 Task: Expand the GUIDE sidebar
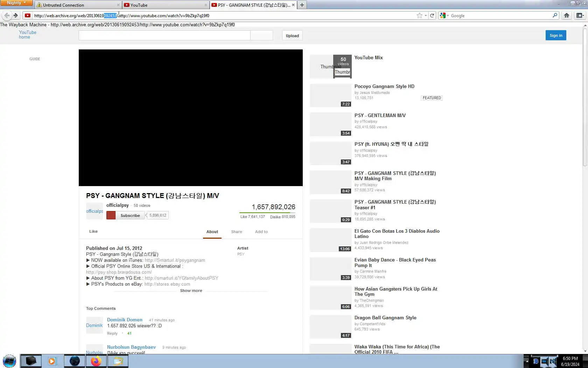click(35, 59)
